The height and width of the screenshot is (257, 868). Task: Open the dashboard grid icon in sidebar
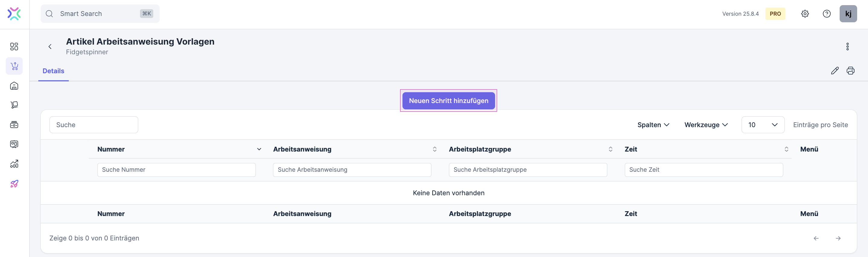coord(14,46)
